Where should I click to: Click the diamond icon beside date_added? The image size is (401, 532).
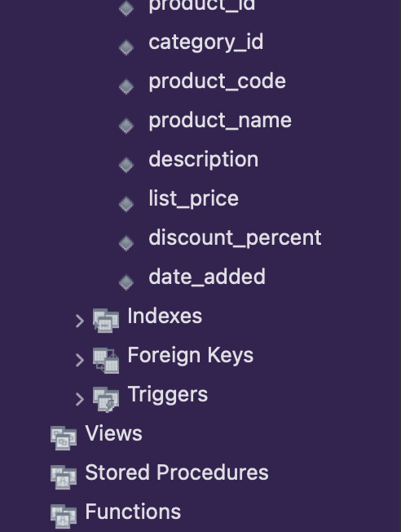pos(126,282)
